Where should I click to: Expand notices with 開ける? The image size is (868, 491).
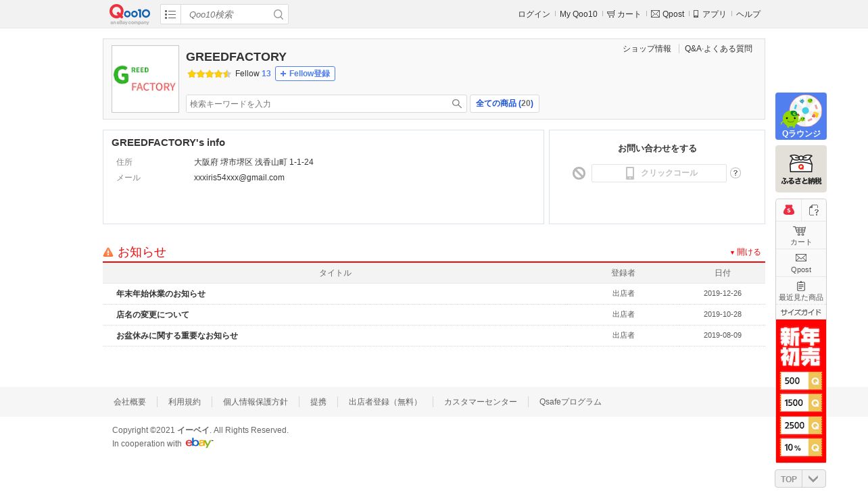746,253
